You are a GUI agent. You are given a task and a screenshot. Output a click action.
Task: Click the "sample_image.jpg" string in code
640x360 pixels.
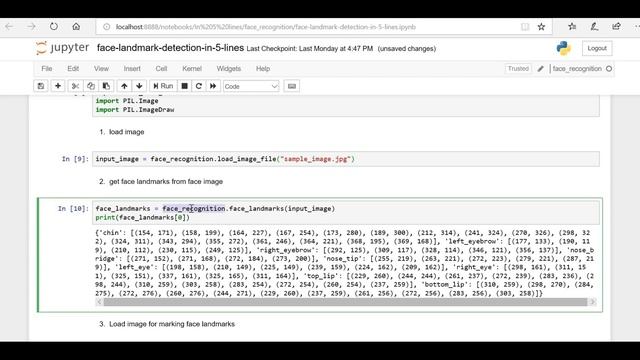[316, 159]
